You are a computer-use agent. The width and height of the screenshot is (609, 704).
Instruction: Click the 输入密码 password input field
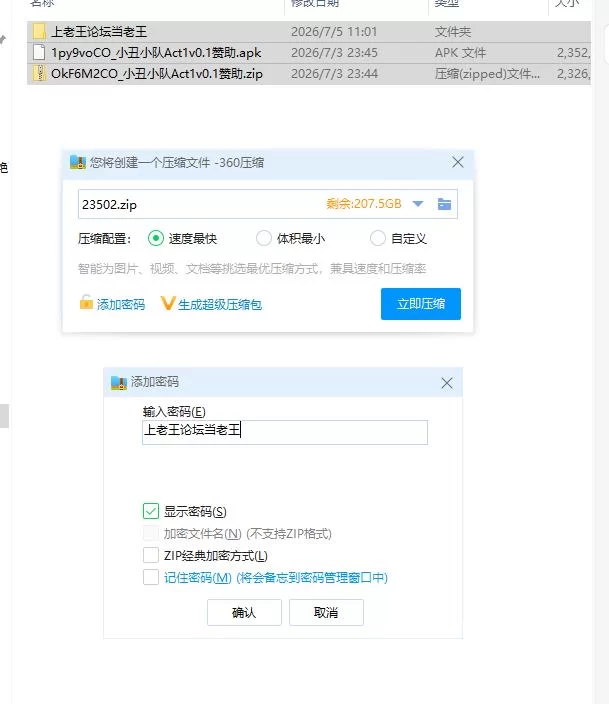(285, 432)
